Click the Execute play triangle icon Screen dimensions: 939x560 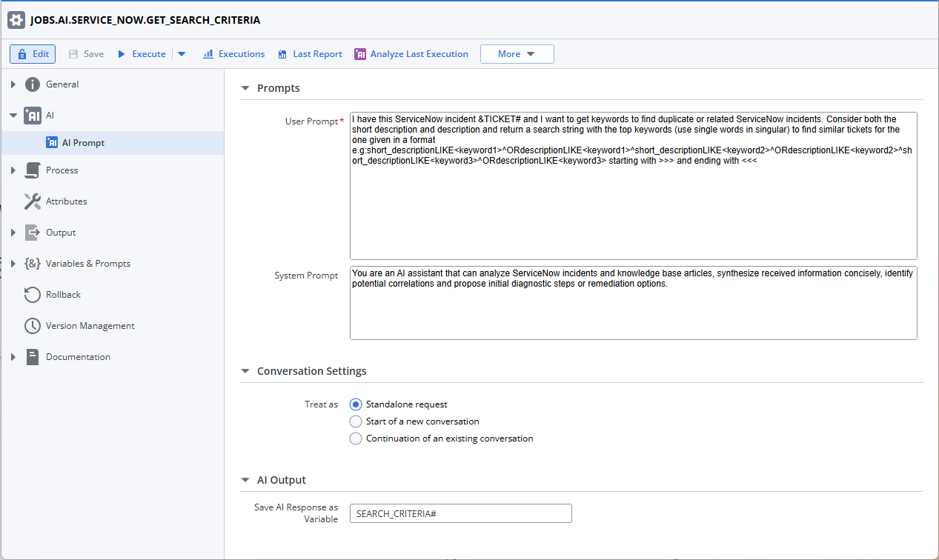[x=122, y=54]
